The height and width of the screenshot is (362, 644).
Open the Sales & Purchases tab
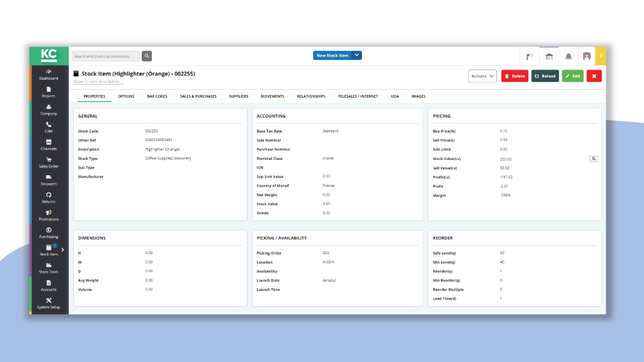(198, 96)
